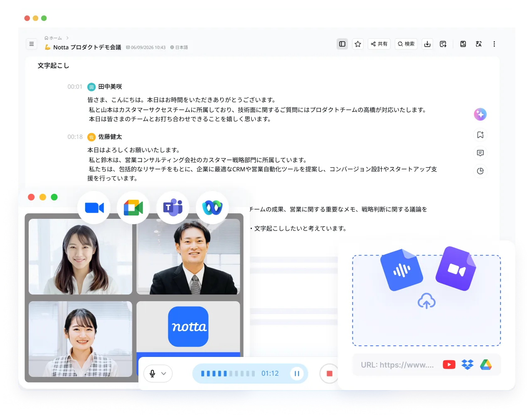
Task: Click the 皆さま、こんにちは transcript line
Action: click(182, 100)
